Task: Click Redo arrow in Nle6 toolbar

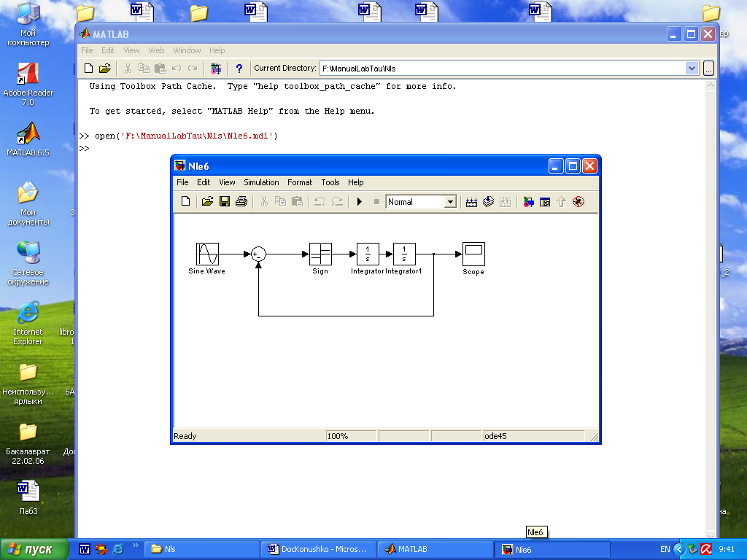Action: (x=337, y=201)
